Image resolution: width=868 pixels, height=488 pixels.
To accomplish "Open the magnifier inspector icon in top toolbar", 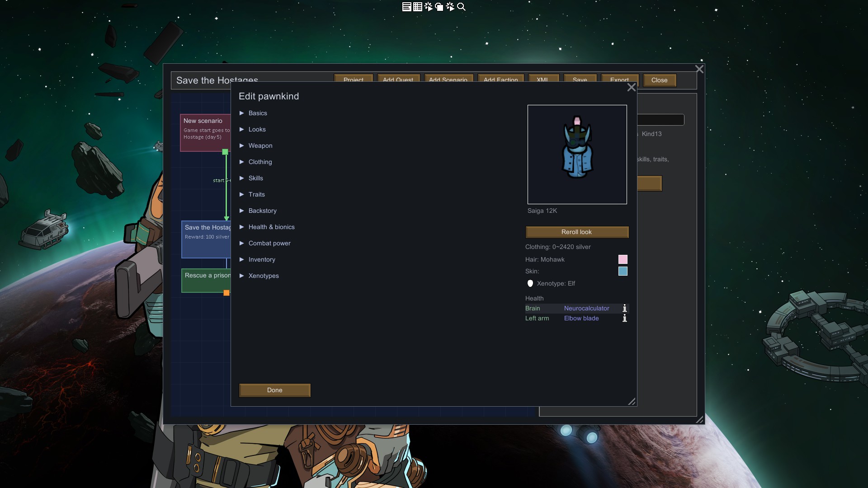I will pos(461,7).
